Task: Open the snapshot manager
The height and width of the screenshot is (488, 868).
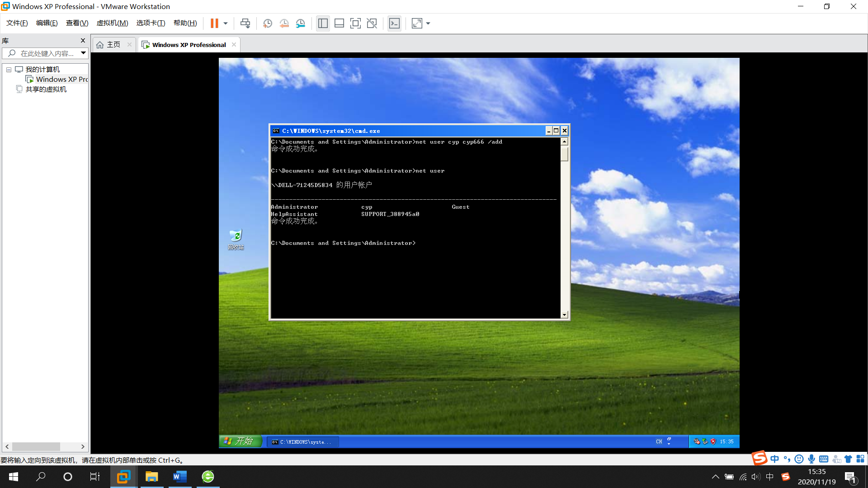Action: click(301, 23)
